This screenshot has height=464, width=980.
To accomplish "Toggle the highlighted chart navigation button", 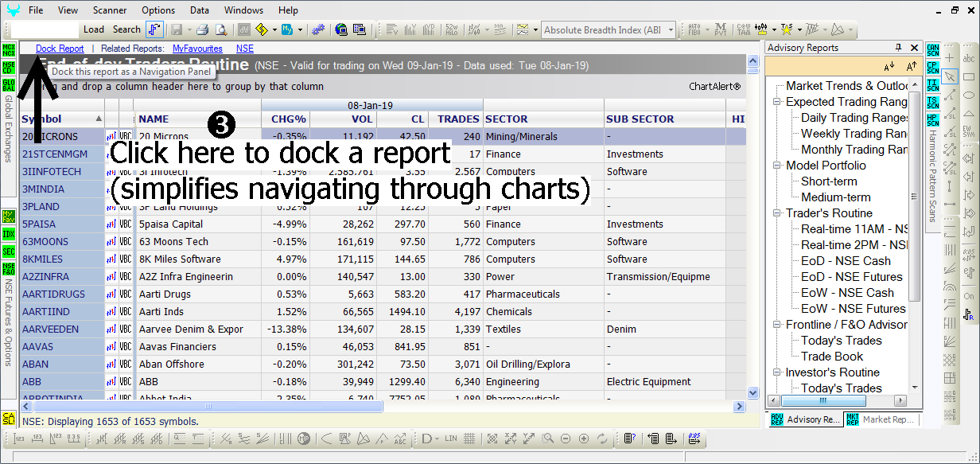I will point(155,29).
